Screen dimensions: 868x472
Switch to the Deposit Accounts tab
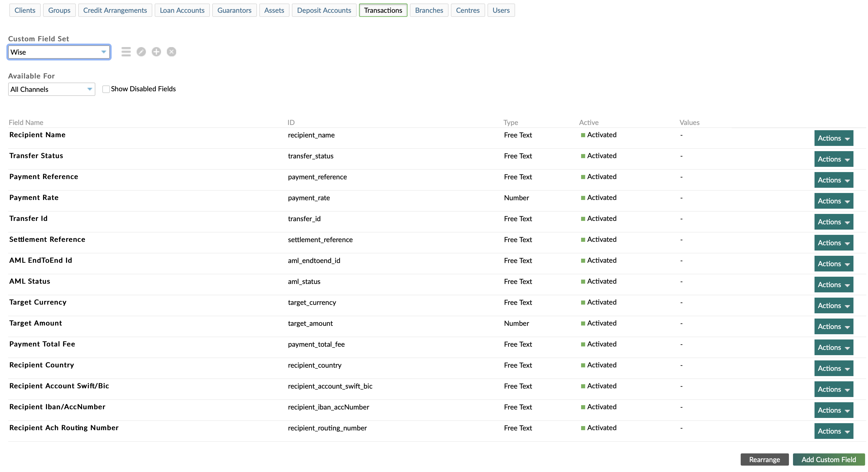point(324,10)
